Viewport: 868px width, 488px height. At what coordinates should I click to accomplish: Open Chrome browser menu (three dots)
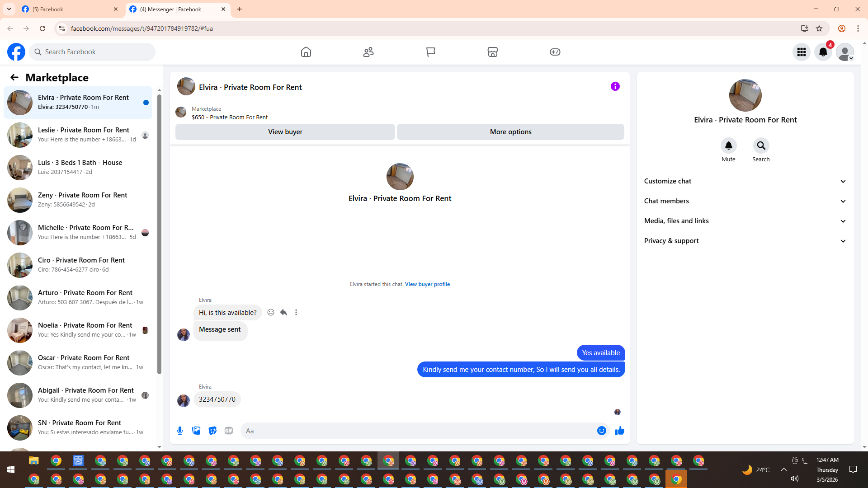pyautogui.click(x=858, y=28)
